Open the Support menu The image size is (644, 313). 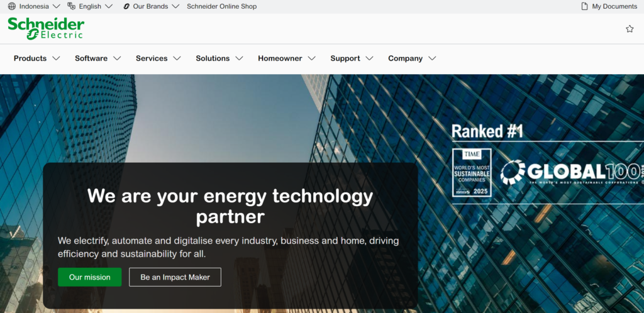click(345, 58)
